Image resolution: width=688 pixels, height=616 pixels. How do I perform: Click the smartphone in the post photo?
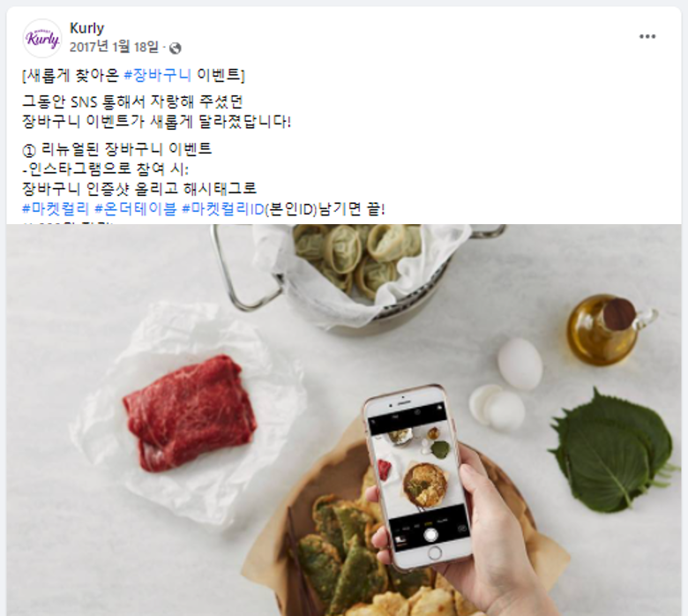(x=417, y=477)
